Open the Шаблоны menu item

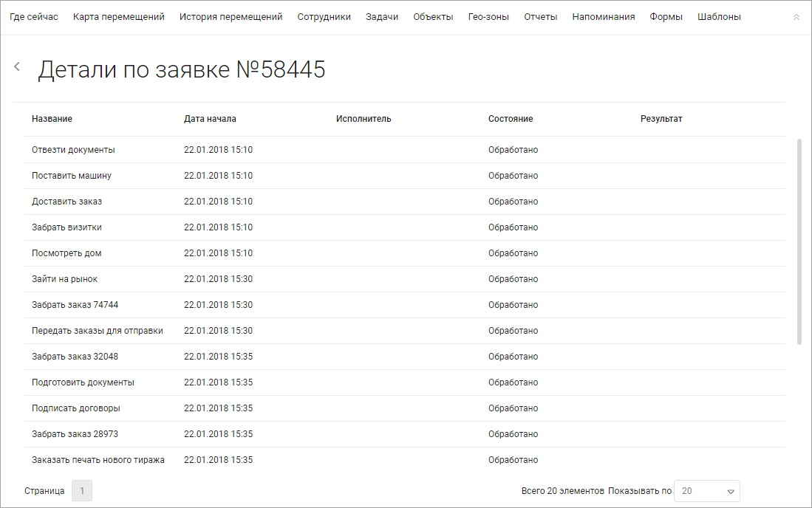[719, 17]
